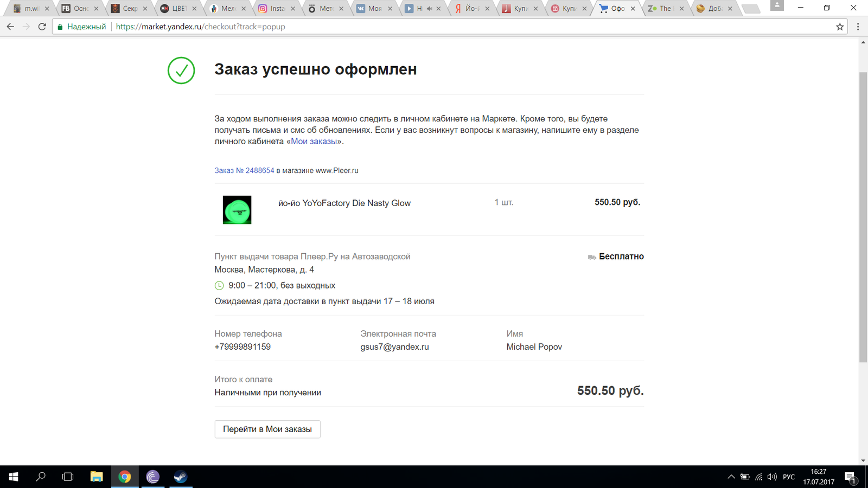Open the Заказ № 2488654 link
This screenshot has height=488, width=868.
[244, 170]
